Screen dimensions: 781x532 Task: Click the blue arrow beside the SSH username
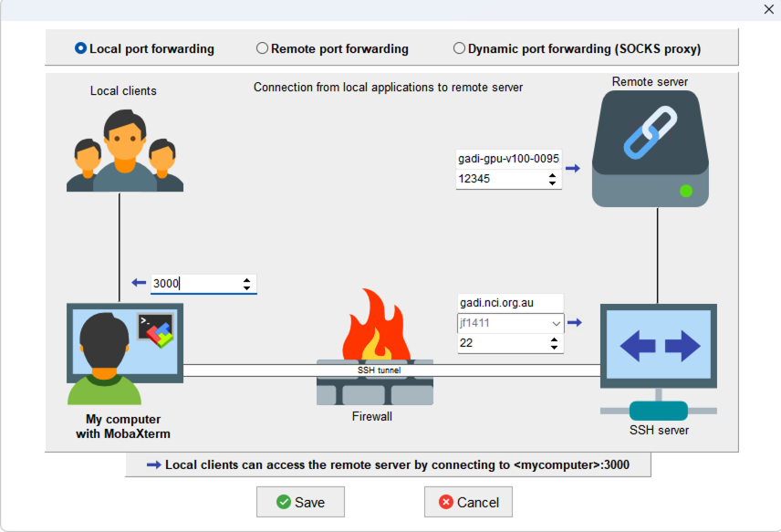[574, 322]
